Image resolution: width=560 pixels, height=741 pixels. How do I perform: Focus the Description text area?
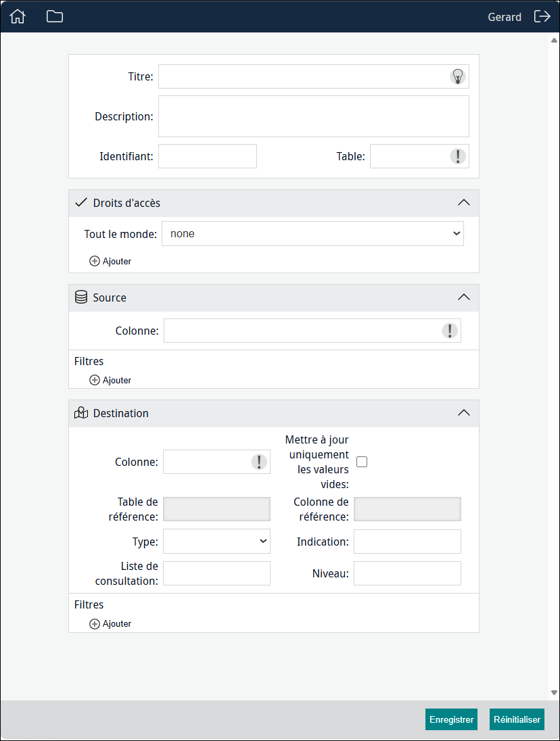[314, 116]
